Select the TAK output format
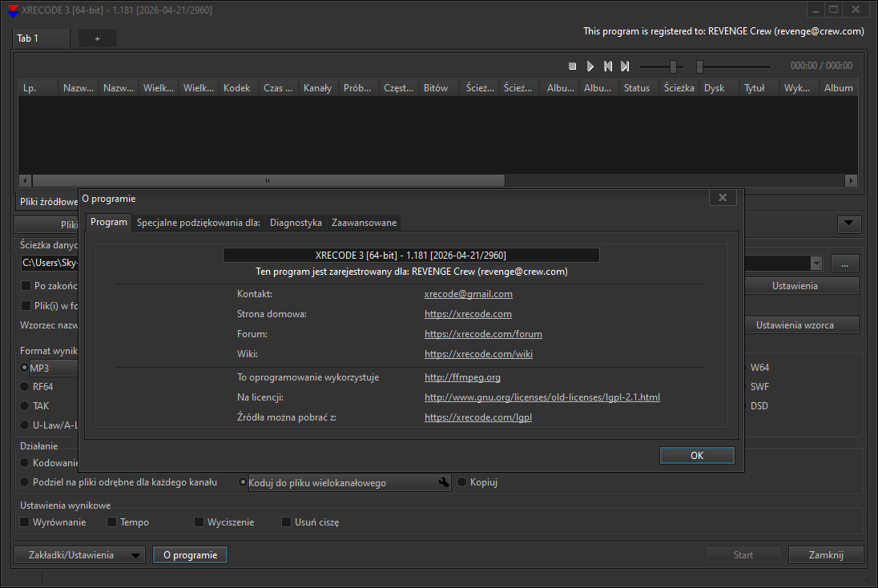Screen dimensions: 878x588 point(24,406)
